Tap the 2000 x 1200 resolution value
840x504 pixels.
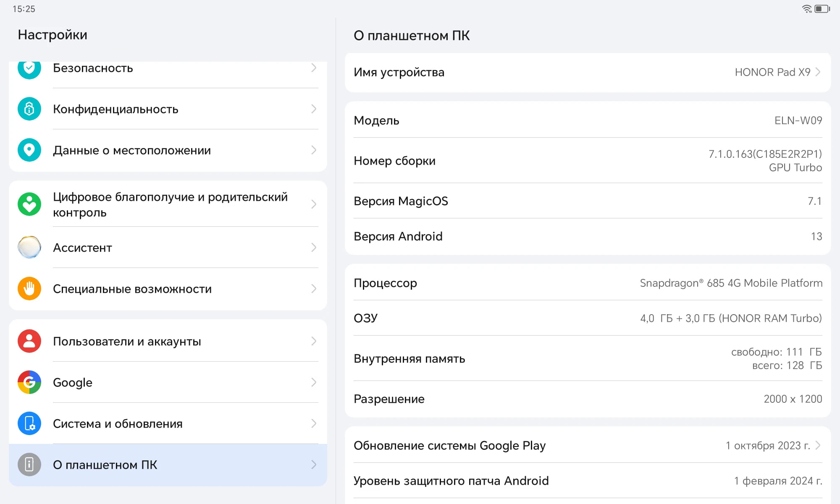coord(793,399)
